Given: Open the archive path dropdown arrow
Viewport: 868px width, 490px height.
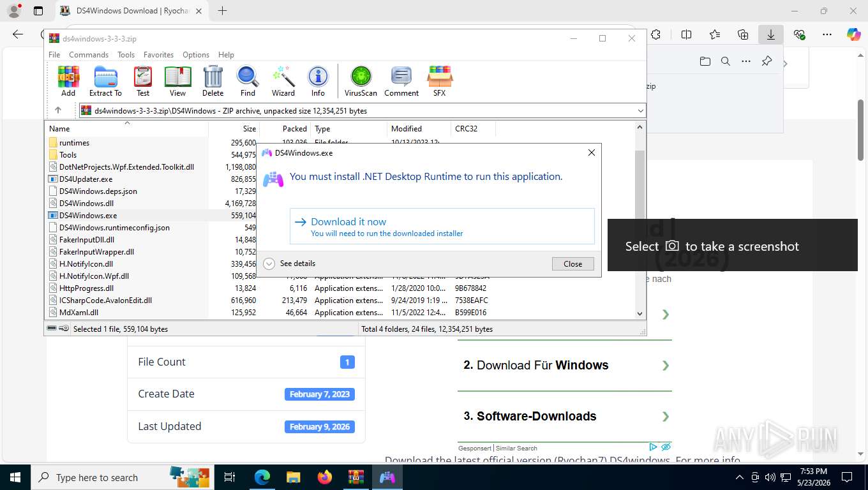Looking at the screenshot, I should coord(641,111).
